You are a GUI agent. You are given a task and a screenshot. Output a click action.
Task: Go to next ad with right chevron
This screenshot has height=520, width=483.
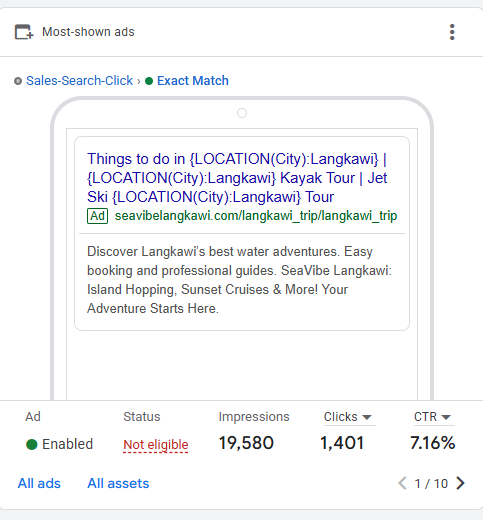[460, 483]
